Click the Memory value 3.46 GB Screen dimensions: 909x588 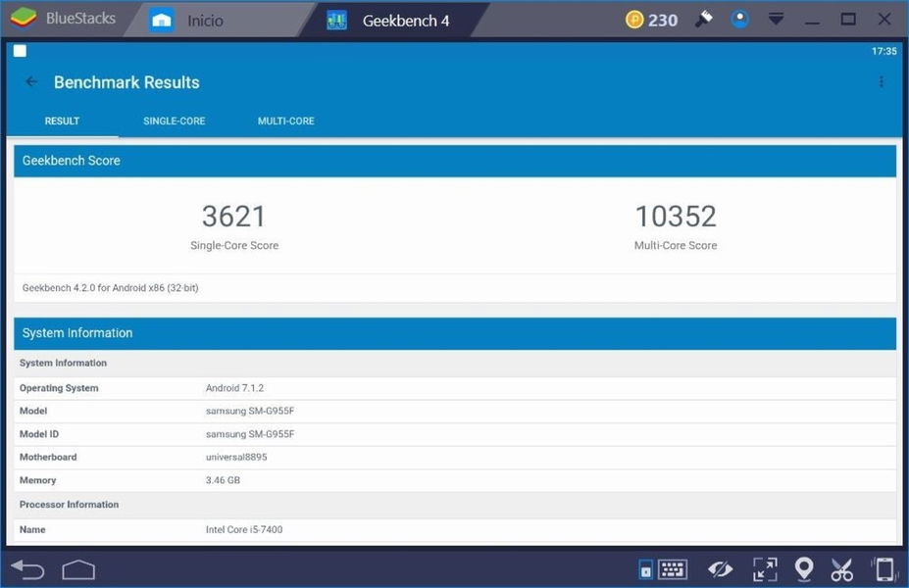(x=223, y=480)
